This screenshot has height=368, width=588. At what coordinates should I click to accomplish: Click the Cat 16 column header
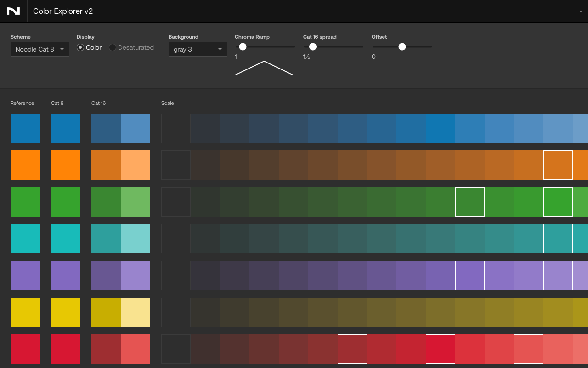click(98, 103)
